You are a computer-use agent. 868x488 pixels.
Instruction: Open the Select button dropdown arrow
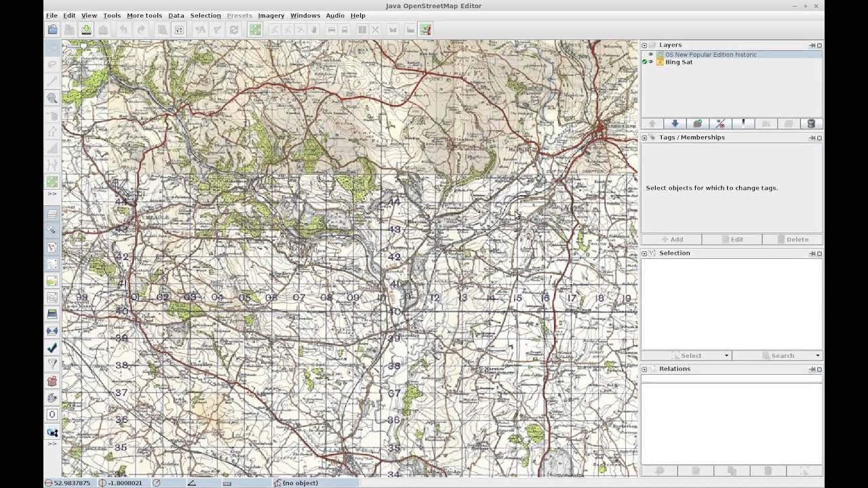(726, 356)
